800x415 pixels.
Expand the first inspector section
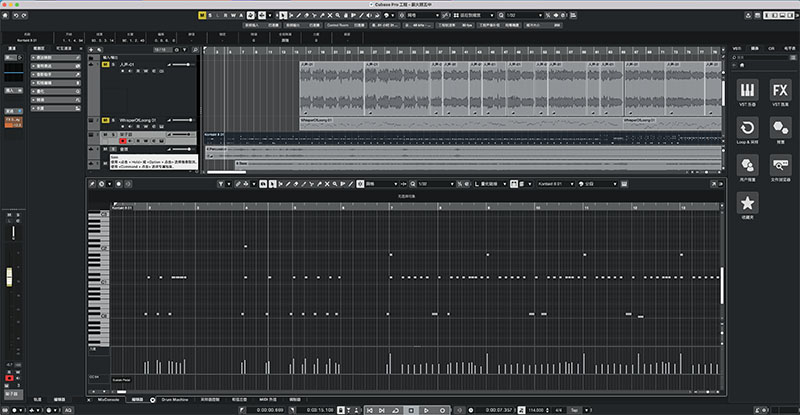point(56,58)
